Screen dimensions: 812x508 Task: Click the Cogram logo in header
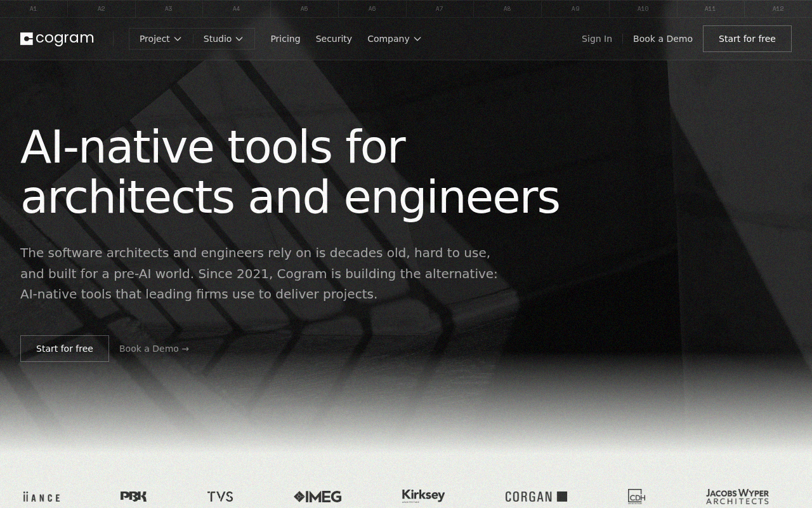pos(57,39)
